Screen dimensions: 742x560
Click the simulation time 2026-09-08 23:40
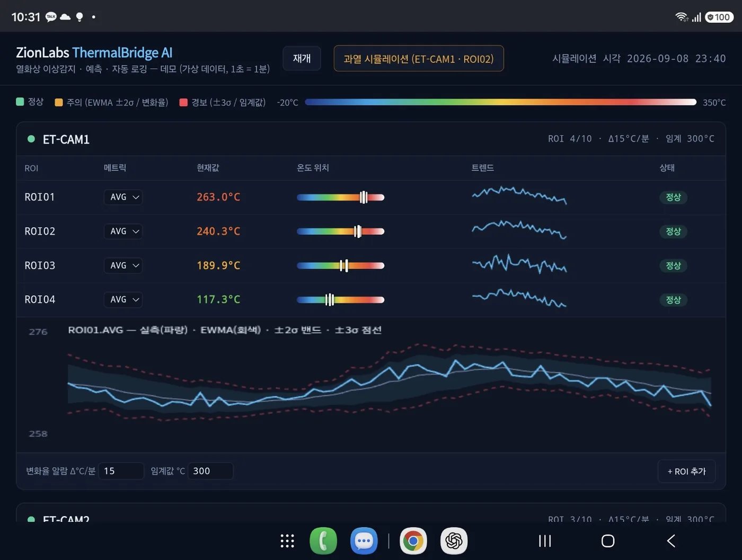(676, 58)
